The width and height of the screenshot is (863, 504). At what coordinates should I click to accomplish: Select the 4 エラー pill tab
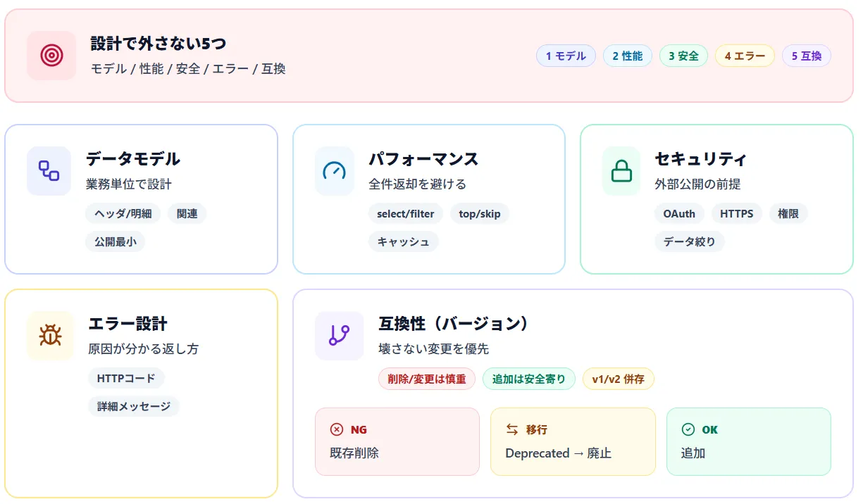[x=745, y=56]
